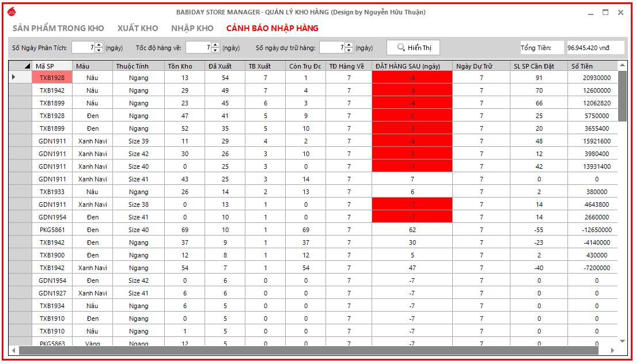The height and width of the screenshot is (364, 636).
Task: Select the 12062820 amount cell
Action: click(592, 103)
